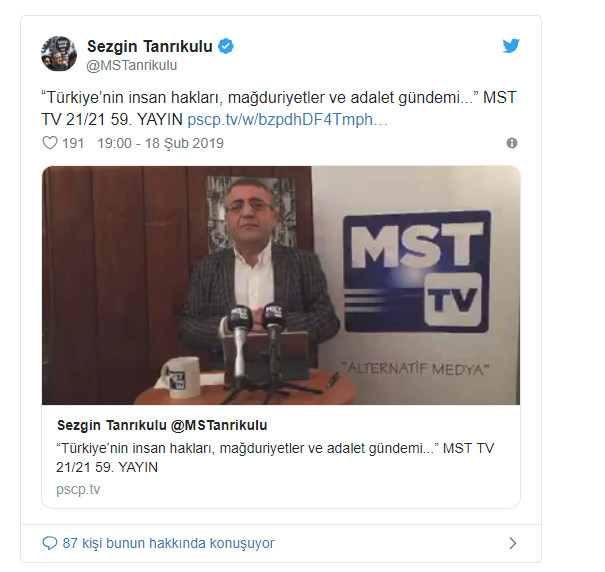Open the tweet info icon
The width and height of the screenshot is (605, 572).
512,143
